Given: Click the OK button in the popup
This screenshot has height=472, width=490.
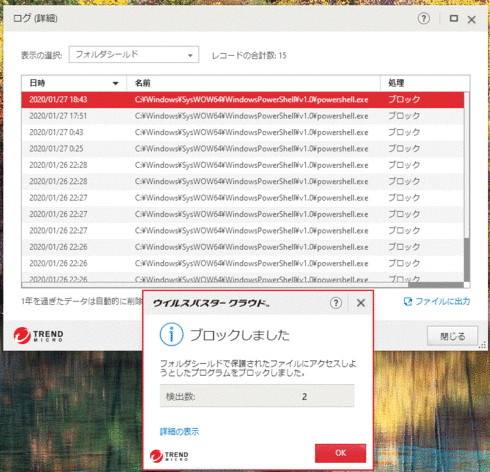Looking at the screenshot, I should coord(340,453).
